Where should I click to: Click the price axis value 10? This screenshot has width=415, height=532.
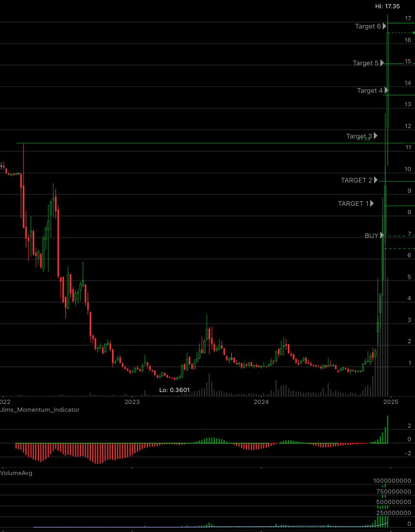[x=408, y=170]
